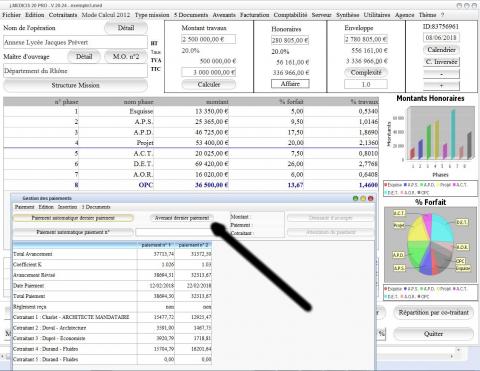Click Répartition par co-traitant button

point(433,313)
